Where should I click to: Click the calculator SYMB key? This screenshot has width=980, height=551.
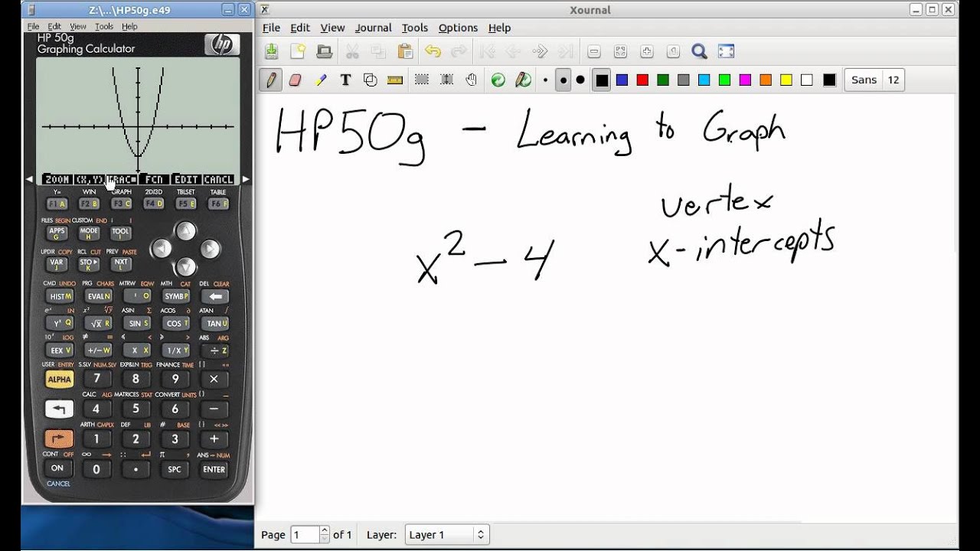176,296
